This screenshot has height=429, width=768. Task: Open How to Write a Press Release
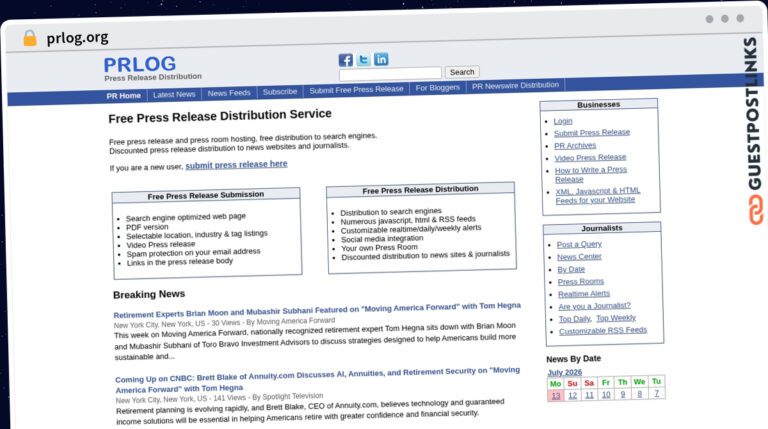pos(591,175)
